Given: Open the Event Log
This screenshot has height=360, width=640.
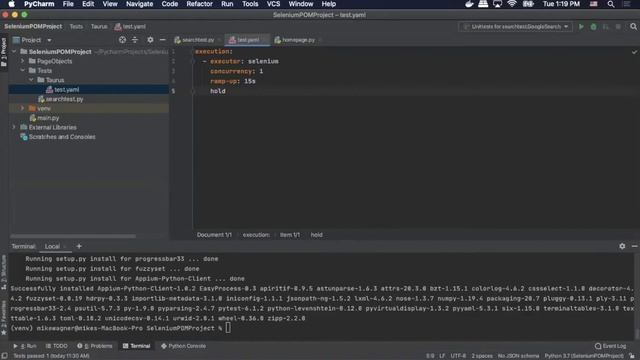Looking at the screenshot, I should click(610, 346).
